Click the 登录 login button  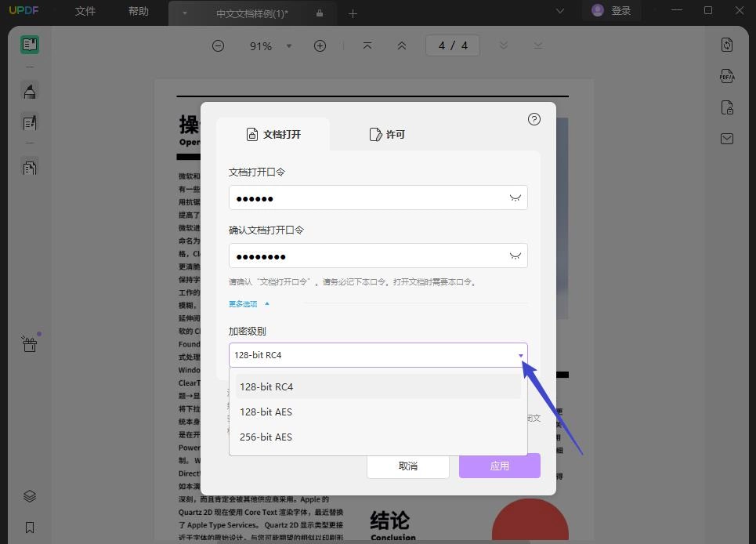coord(611,11)
